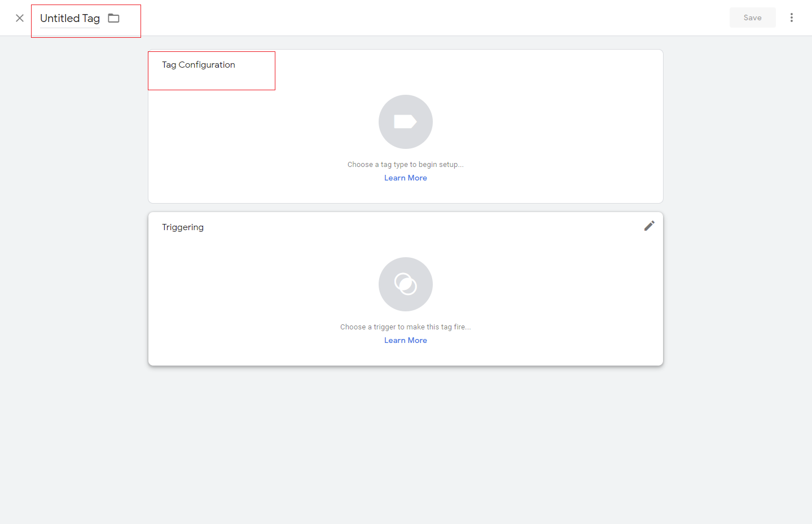
Task: Click the folder icon beside the tag name
Action: click(114, 18)
